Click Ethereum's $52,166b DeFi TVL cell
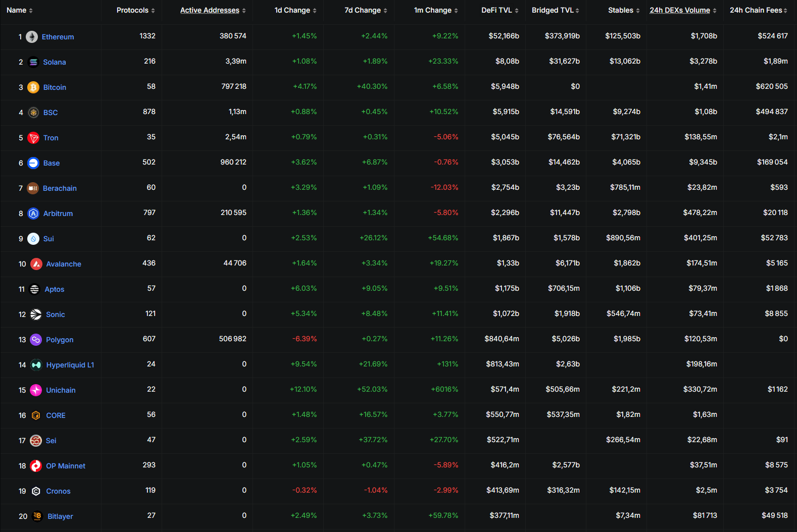 coord(504,36)
